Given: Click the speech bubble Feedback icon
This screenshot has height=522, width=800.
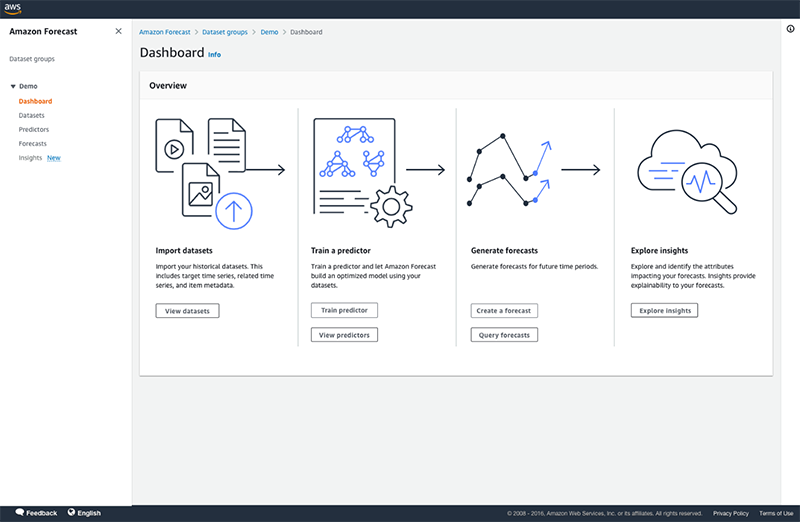Looking at the screenshot, I should pos(20,512).
